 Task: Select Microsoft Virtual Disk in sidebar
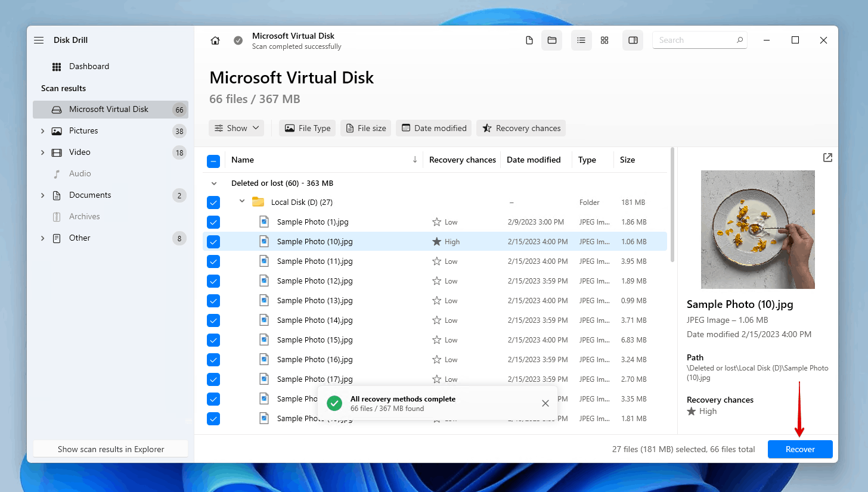(x=110, y=110)
